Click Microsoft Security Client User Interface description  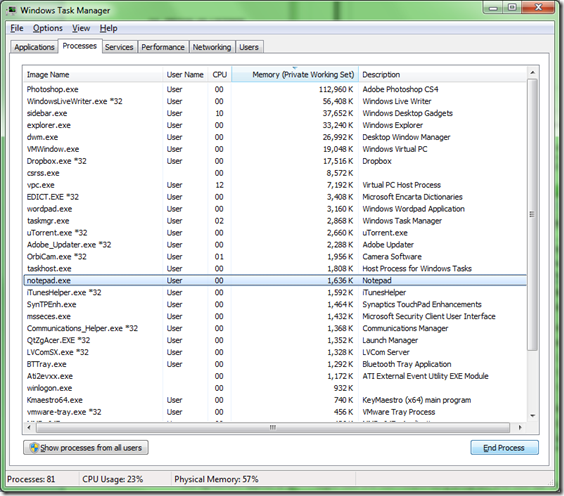pyautogui.click(x=429, y=316)
